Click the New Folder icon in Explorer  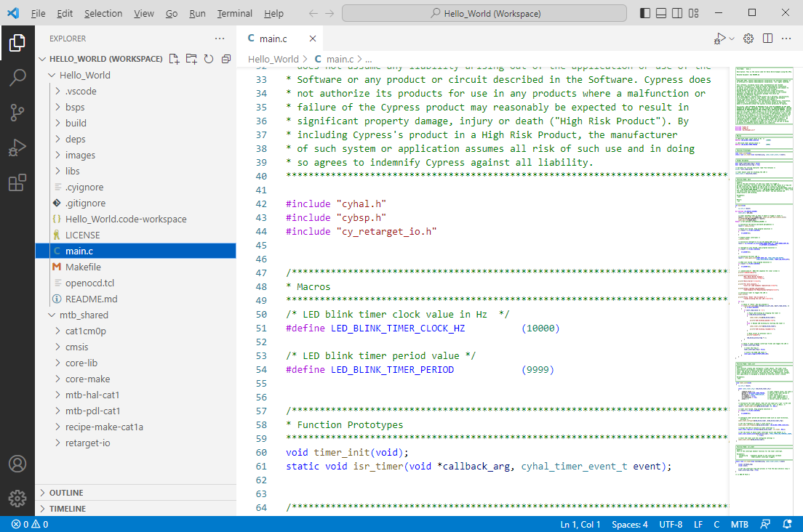coord(191,59)
